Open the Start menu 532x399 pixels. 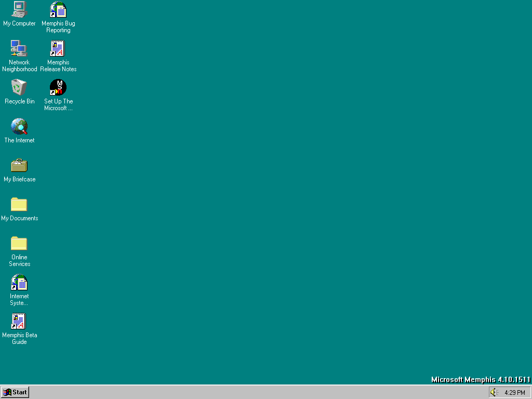pos(15,392)
